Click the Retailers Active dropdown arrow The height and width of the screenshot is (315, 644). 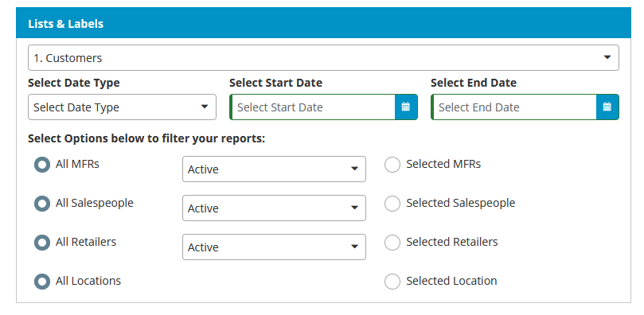(x=354, y=247)
